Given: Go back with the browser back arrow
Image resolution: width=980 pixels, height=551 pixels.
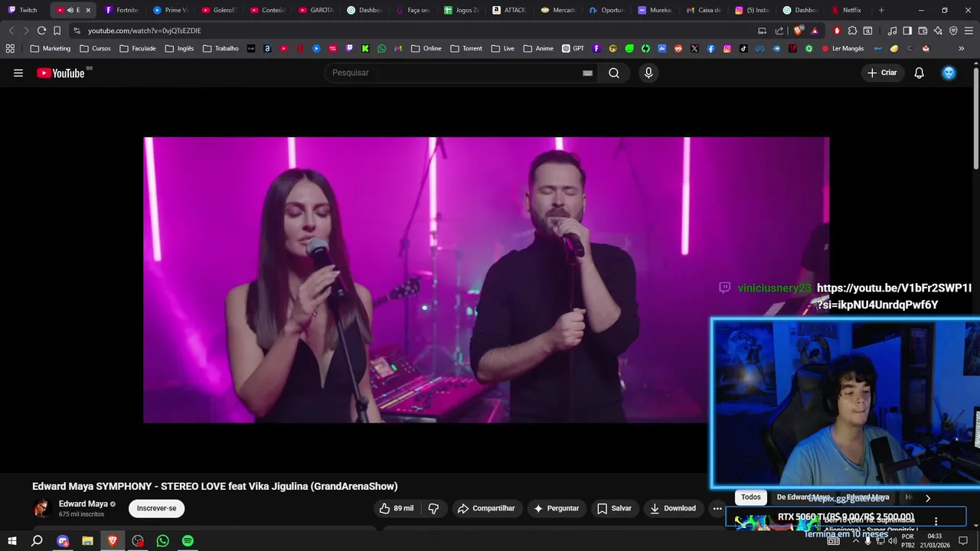Looking at the screenshot, I should [11, 31].
